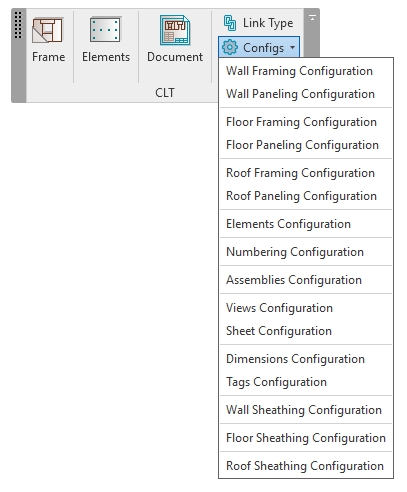Select the Document tool icon
The image size is (407, 492).
coord(175,30)
